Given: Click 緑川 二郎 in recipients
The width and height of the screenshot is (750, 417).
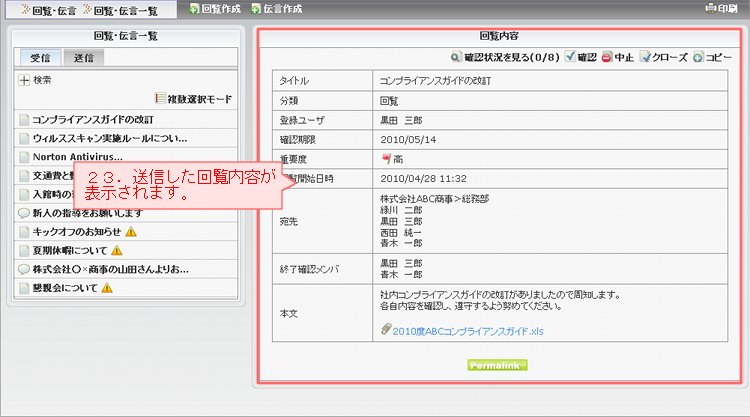Looking at the screenshot, I should click(x=401, y=210).
